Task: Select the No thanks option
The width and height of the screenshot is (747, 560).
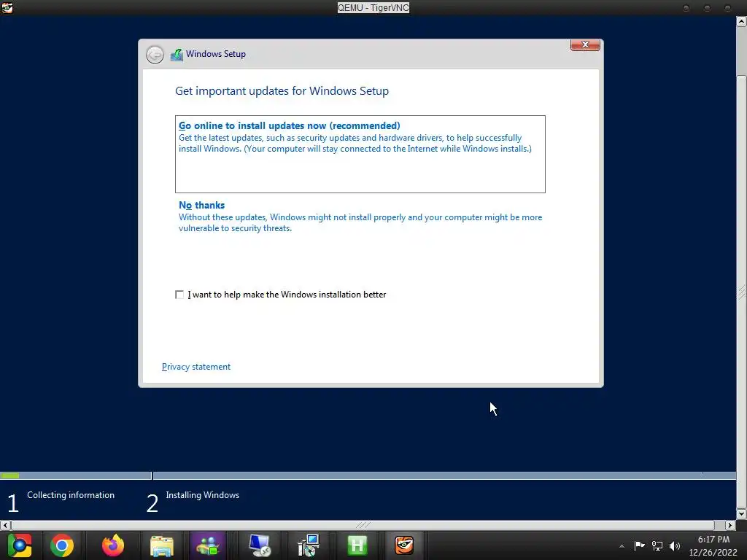Action: tap(360, 217)
